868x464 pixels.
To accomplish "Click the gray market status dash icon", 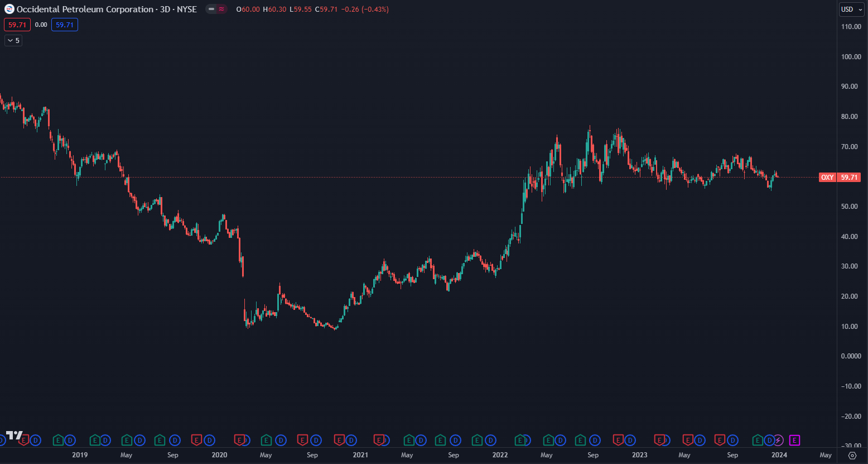I will [x=211, y=9].
